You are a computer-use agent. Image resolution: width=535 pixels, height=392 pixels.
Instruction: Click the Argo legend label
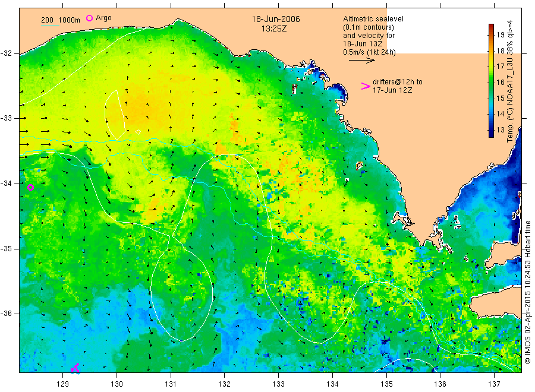pyautogui.click(x=103, y=18)
